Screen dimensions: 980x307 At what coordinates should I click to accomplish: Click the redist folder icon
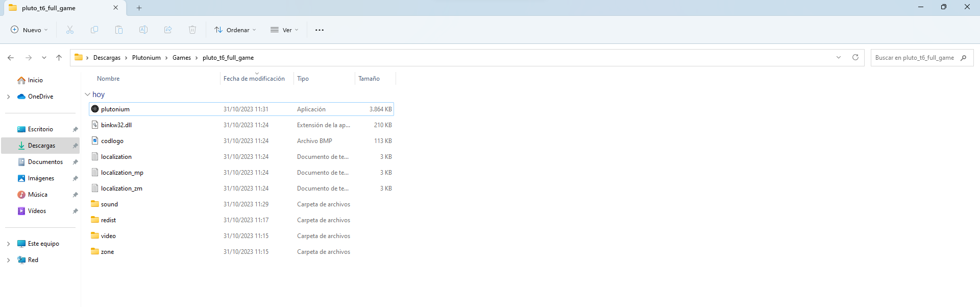(95, 220)
